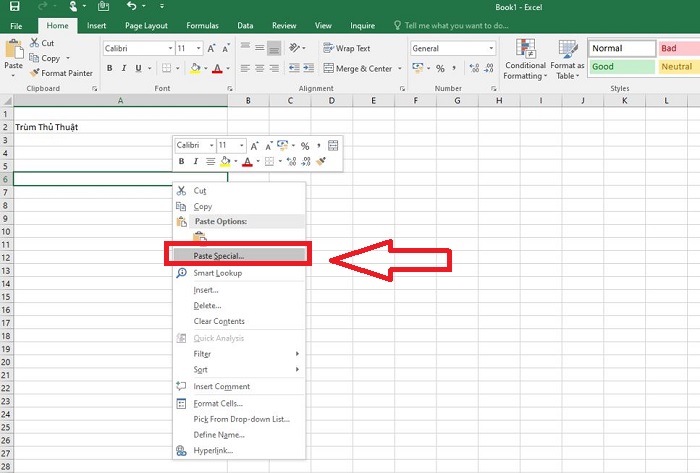700x473 pixels.
Task: Toggle Underline in the ribbon Font group
Action: tap(138, 68)
